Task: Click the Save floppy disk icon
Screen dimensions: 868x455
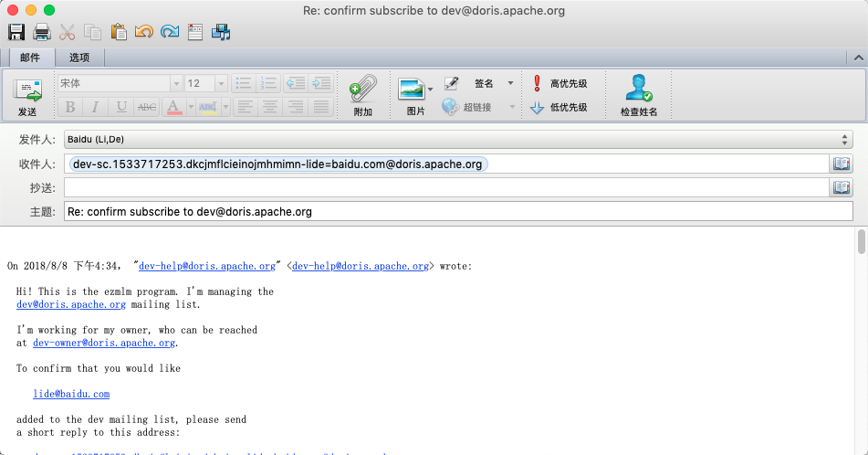Action: point(16,33)
